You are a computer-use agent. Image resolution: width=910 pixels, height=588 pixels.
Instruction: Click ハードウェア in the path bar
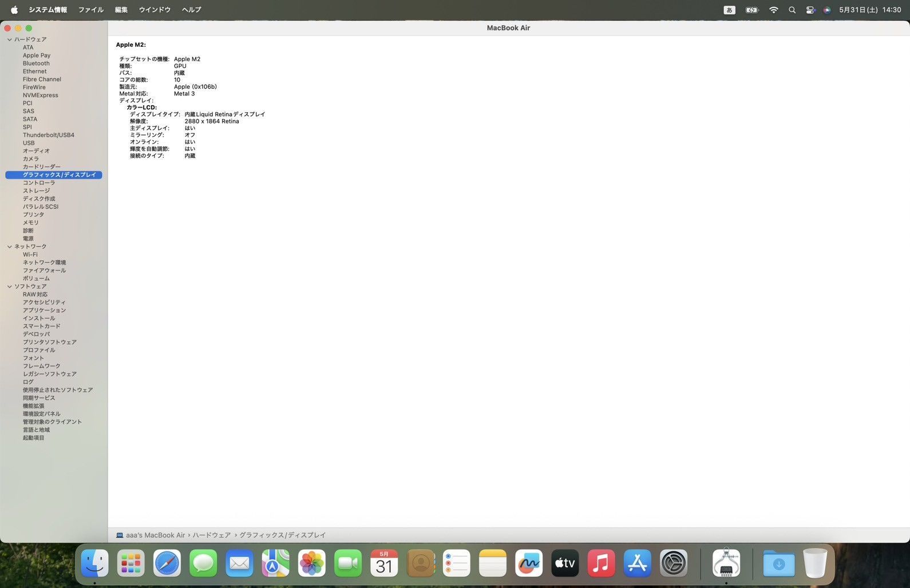click(211, 535)
